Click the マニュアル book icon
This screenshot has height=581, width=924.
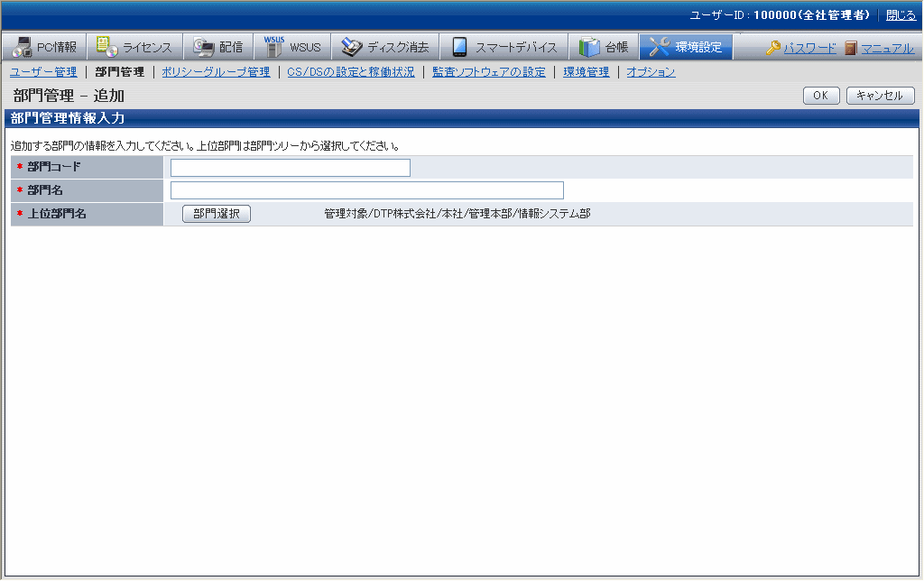pyautogui.click(x=850, y=48)
